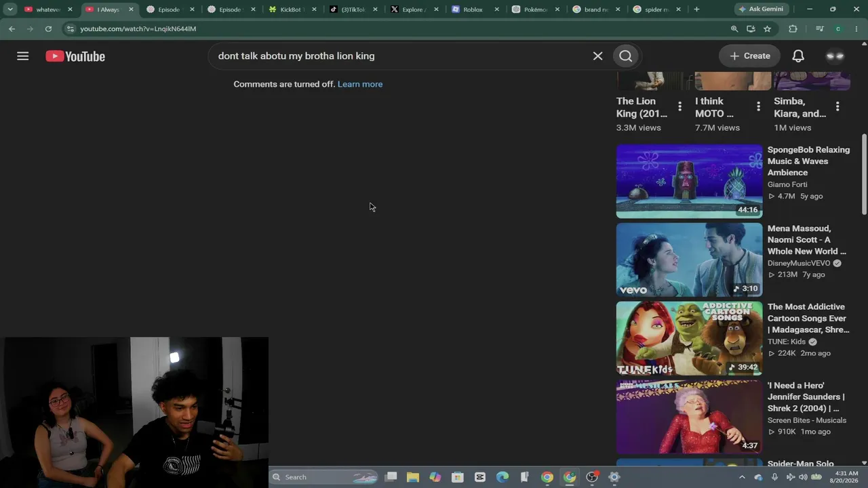Open the Chrome extensions puzzle icon
Image resolution: width=868 pixels, height=488 pixels.
click(x=793, y=29)
